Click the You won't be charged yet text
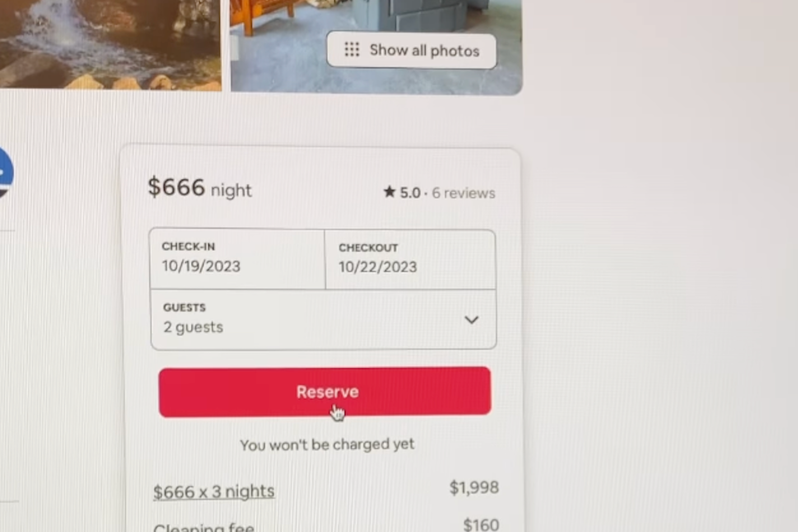This screenshot has height=532, width=798. [x=327, y=445]
